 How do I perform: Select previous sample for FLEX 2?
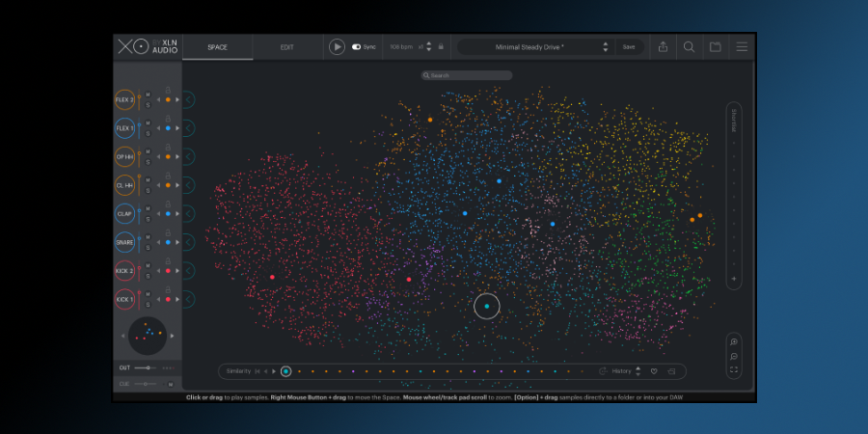pos(158,99)
